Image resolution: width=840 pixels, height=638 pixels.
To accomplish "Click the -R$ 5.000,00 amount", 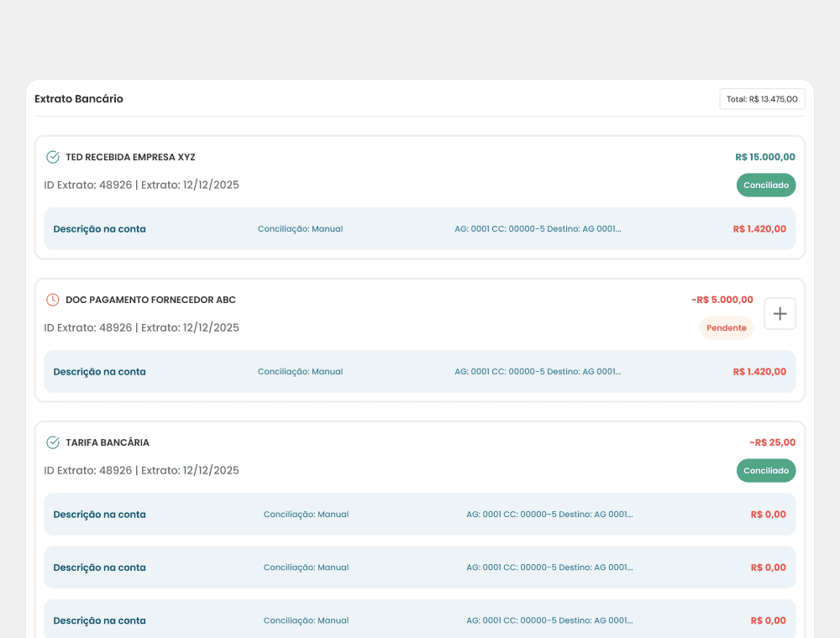I will 722,300.
